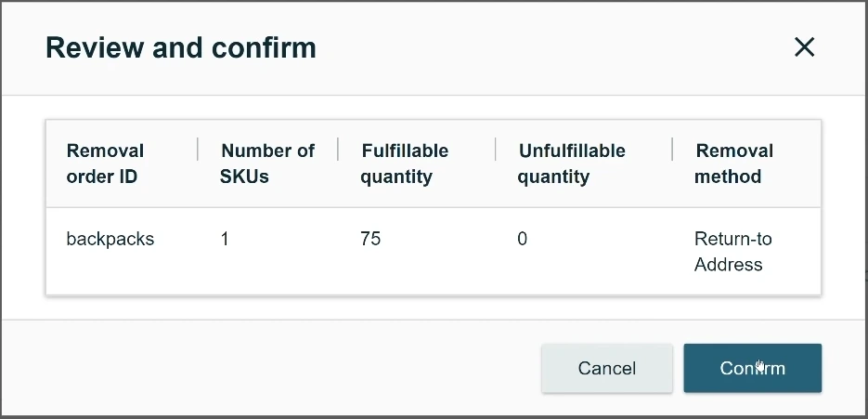The image size is (868, 419).
Task: Click empty footer area left of Cancel
Action: click(x=279, y=368)
